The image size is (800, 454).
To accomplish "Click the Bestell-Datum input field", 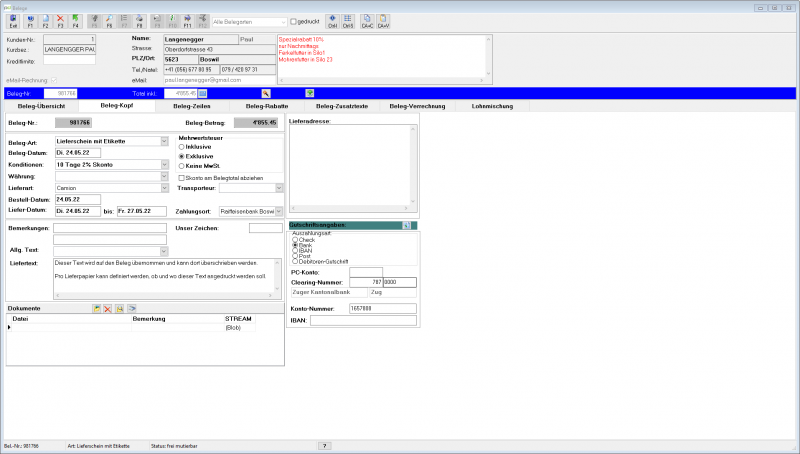I will pos(78,199).
